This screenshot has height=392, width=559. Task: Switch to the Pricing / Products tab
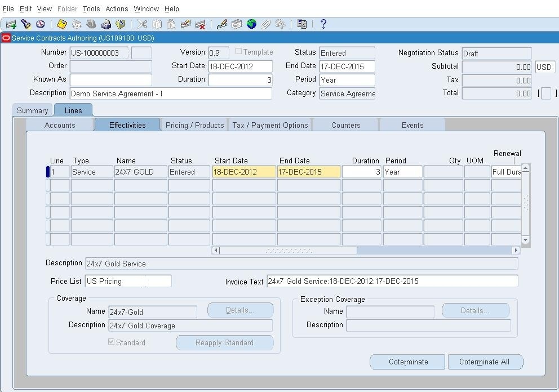tap(194, 124)
